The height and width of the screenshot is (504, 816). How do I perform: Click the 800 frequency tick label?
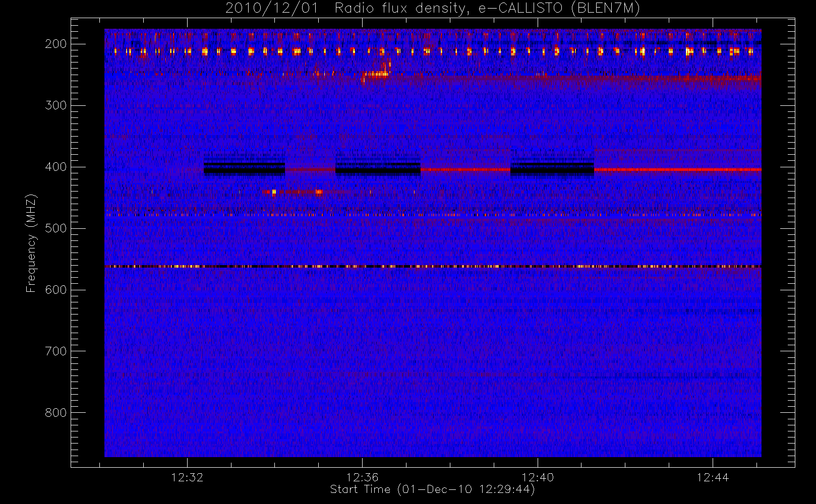56,413
